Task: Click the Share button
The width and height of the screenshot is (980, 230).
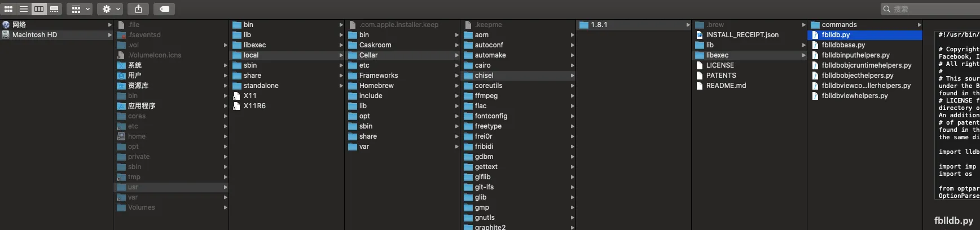Action: 138,9
